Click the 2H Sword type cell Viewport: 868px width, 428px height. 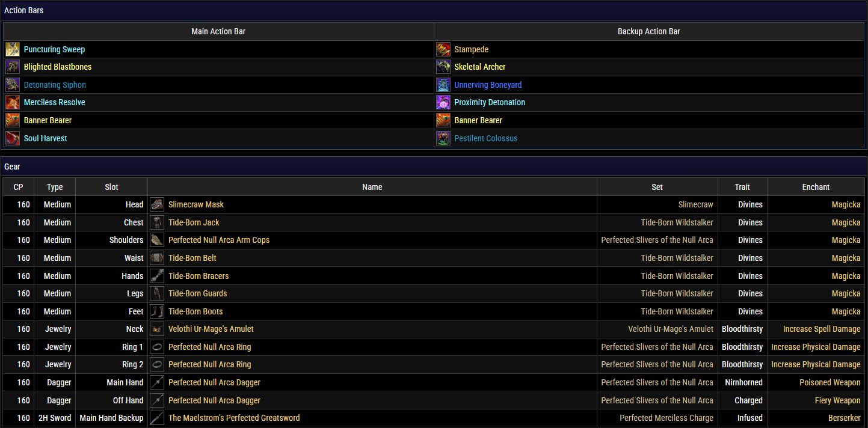pyautogui.click(x=55, y=418)
